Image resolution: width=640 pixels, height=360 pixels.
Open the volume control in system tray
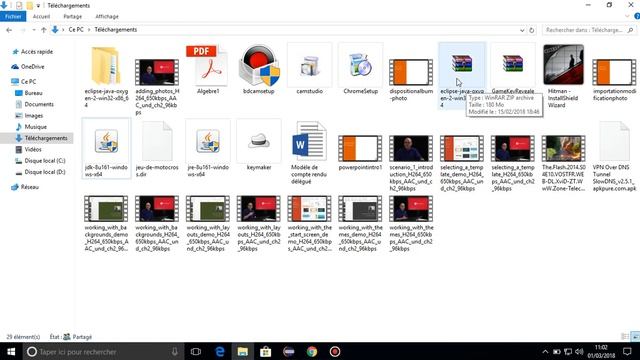(579, 351)
